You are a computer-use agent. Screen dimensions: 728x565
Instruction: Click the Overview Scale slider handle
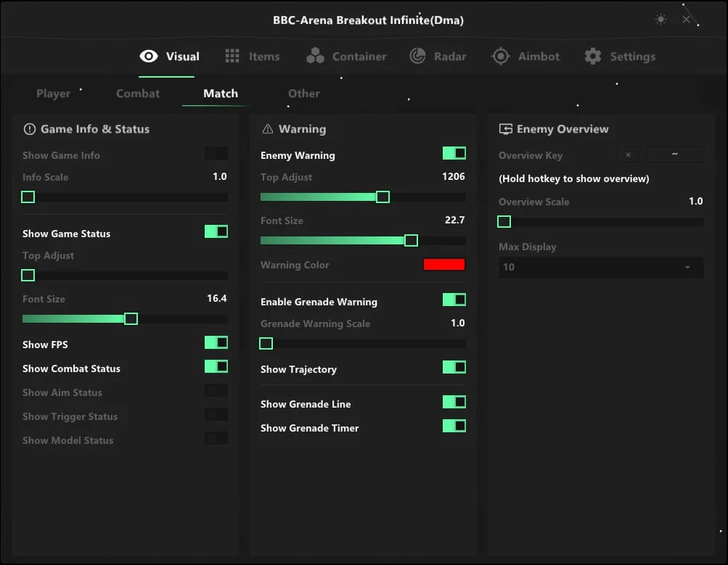point(504,222)
